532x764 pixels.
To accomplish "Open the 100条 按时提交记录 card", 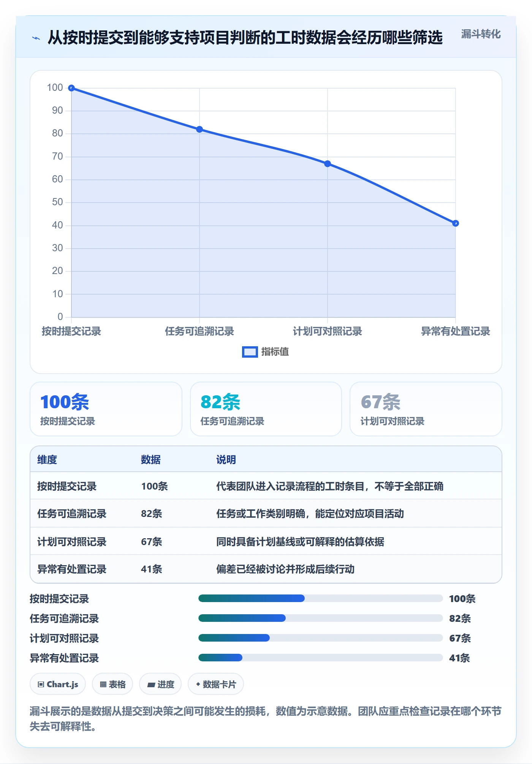I will coord(106,409).
